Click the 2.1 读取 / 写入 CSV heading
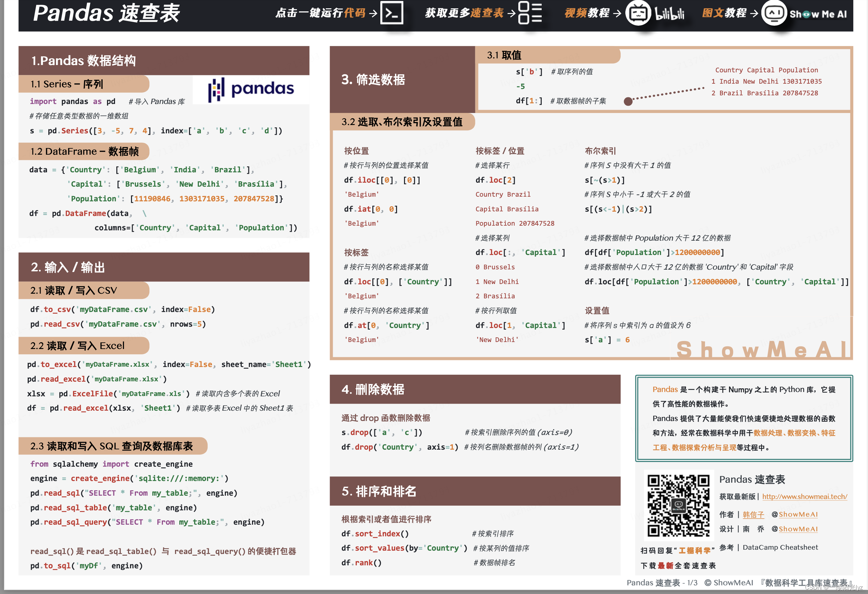 tap(74, 290)
